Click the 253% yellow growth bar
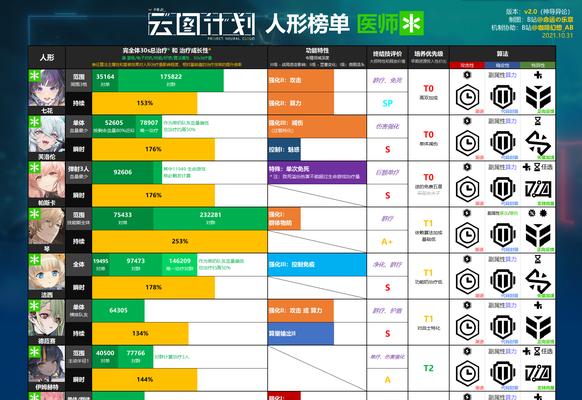582x400 pixels. tap(180, 241)
